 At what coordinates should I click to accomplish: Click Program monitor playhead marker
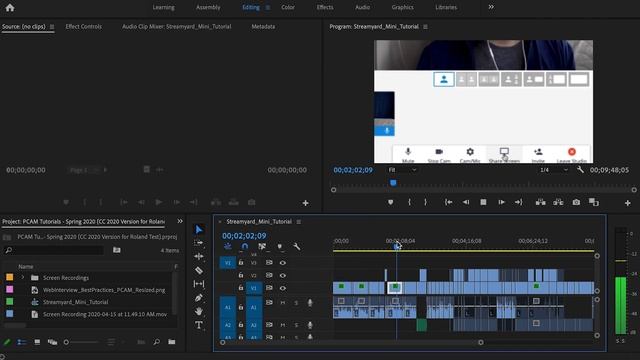[393, 183]
